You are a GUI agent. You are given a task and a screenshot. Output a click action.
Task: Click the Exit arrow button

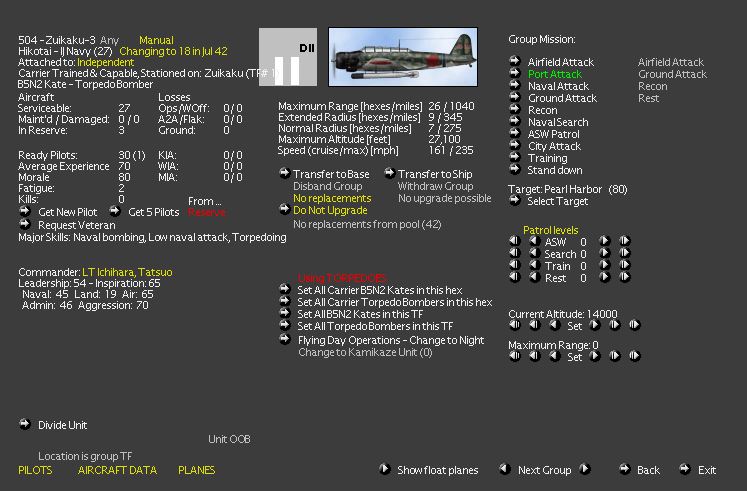click(685, 469)
